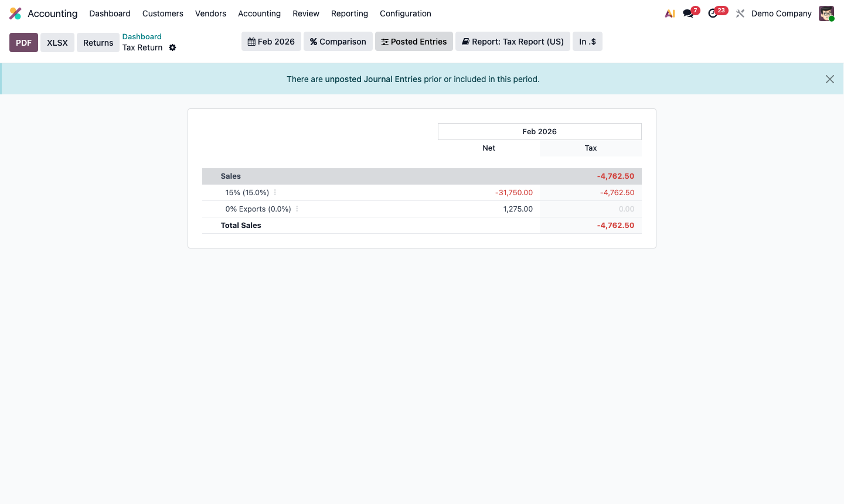This screenshot has height=504, width=844.
Task: Toggle the Comparison option
Action: point(338,41)
